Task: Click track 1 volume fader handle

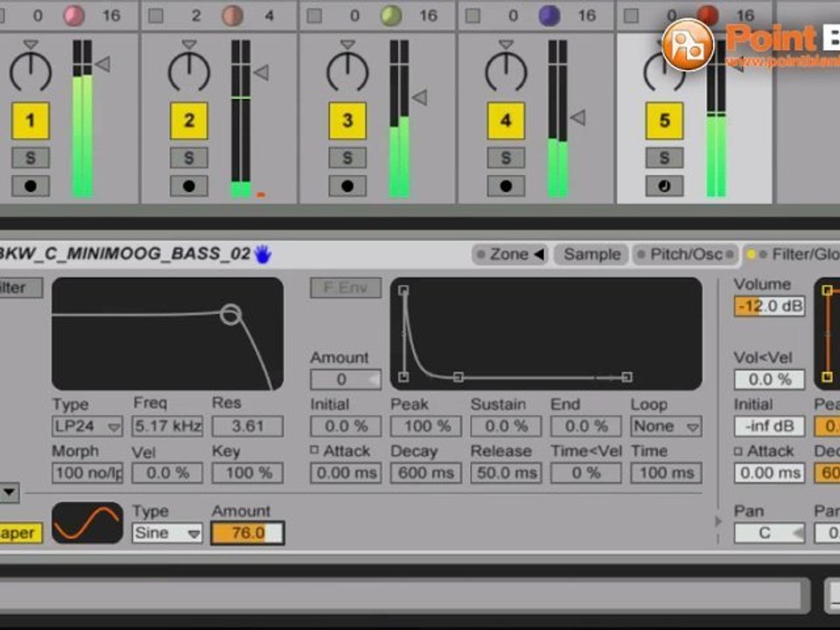Action: point(103,65)
